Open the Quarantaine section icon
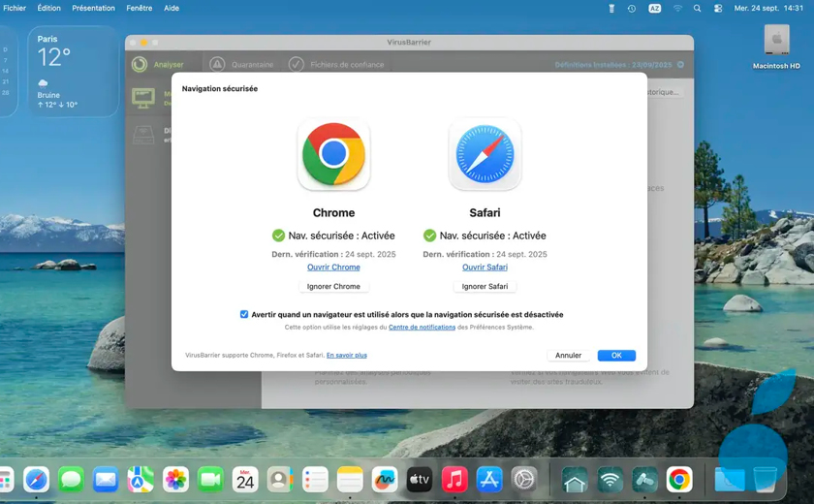814x504 pixels. click(x=217, y=65)
